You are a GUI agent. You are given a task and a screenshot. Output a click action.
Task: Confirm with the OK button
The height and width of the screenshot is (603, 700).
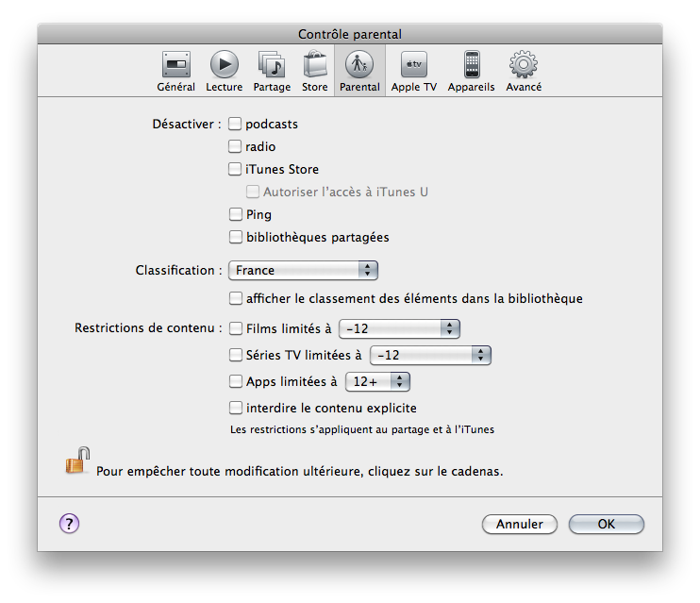coord(607,524)
